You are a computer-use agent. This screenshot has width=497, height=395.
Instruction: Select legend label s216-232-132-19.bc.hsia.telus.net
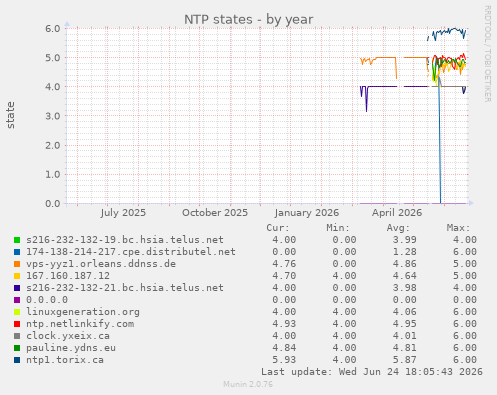[125, 240]
